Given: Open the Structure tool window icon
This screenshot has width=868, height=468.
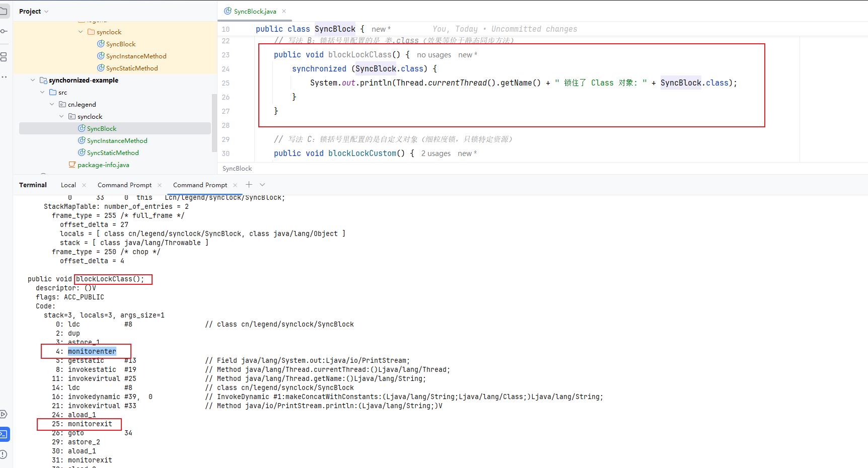Looking at the screenshot, I should 4,57.
